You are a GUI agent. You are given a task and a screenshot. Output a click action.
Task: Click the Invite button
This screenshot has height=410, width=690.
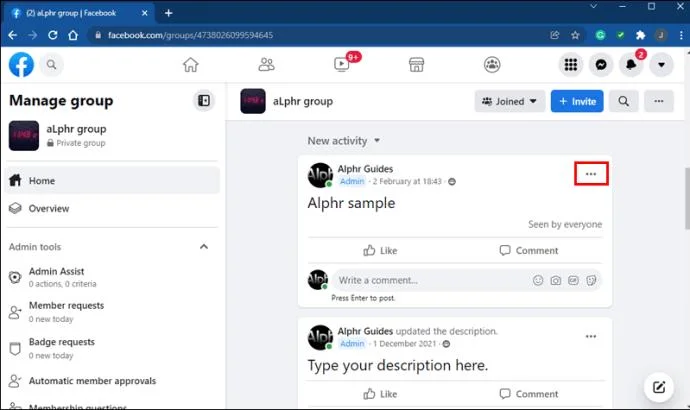tap(577, 101)
